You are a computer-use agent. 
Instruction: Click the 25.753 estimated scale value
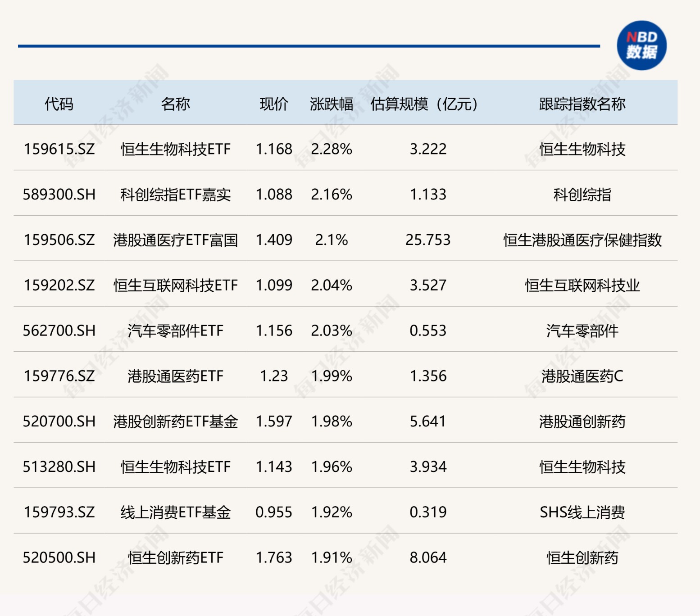click(427, 240)
